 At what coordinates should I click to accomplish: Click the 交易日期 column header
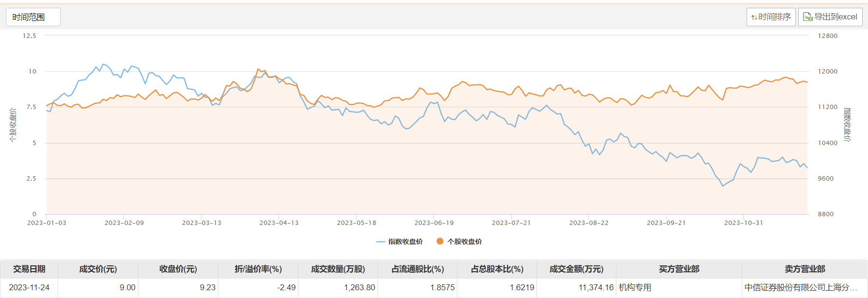(x=29, y=269)
